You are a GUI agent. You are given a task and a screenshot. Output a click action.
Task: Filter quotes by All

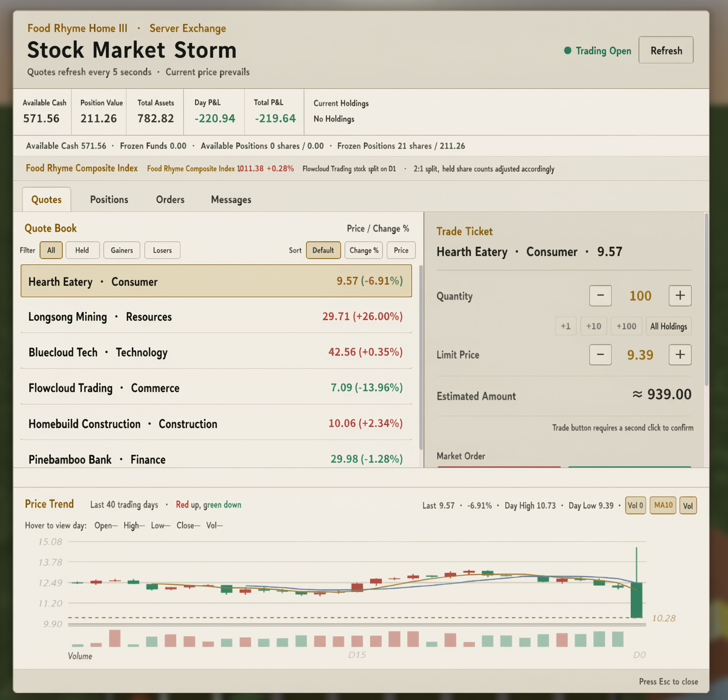point(51,250)
